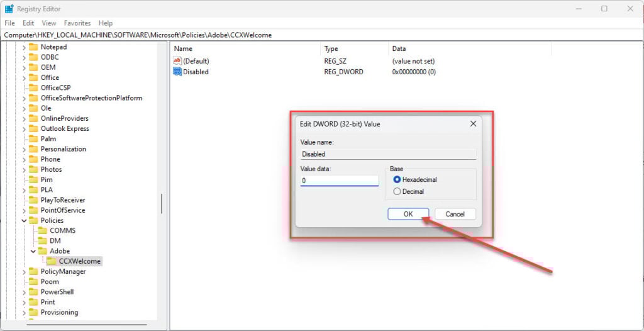Expand the Personalization tree node
This screenshot has width=644, height=331.
tap(24, 149)
